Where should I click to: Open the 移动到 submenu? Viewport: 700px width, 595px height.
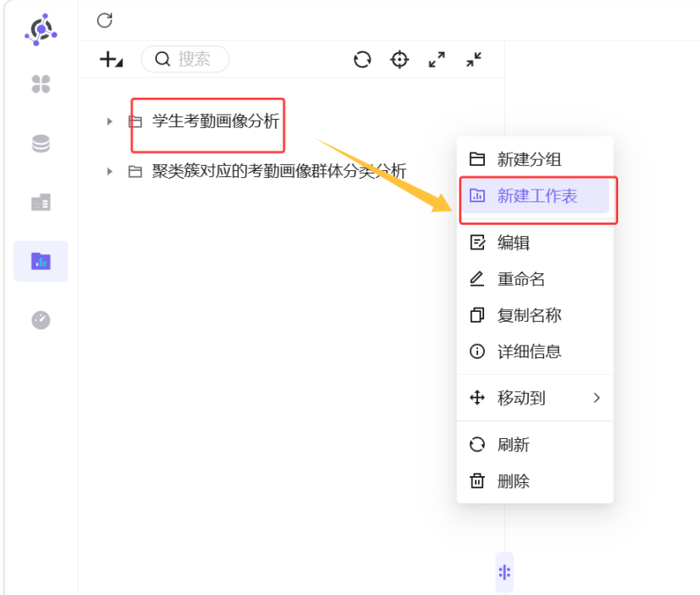[536, 398]
